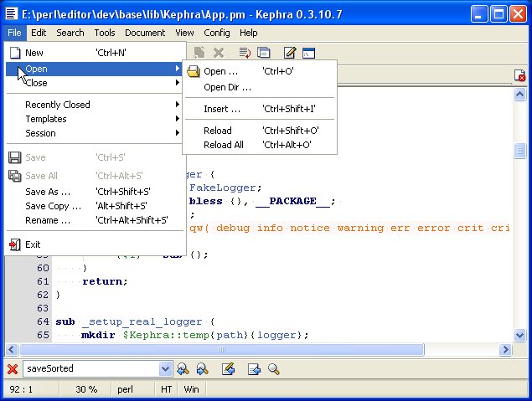The height and width of the screenshot is (401, 532).
Task: Click the return; keyword on line 61
Action: (105, 281)
